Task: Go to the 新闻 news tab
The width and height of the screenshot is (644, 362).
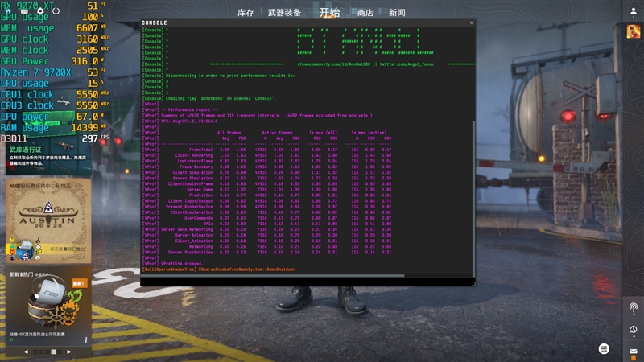Action: [x=397, y=13]
